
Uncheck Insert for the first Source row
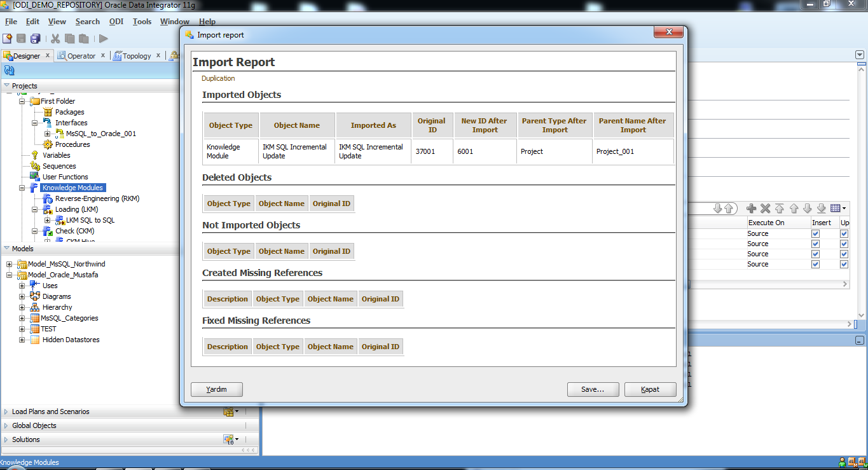[815, 233]
